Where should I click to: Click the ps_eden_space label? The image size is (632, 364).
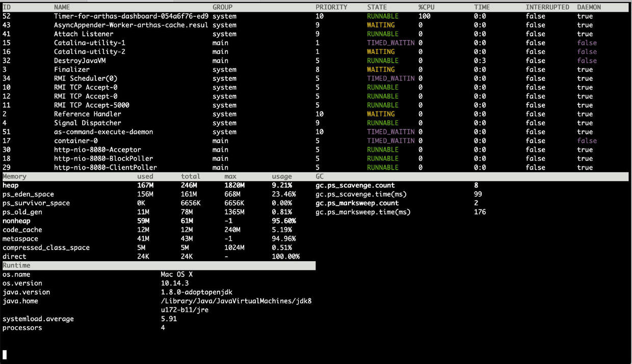(x=28, y=194)
